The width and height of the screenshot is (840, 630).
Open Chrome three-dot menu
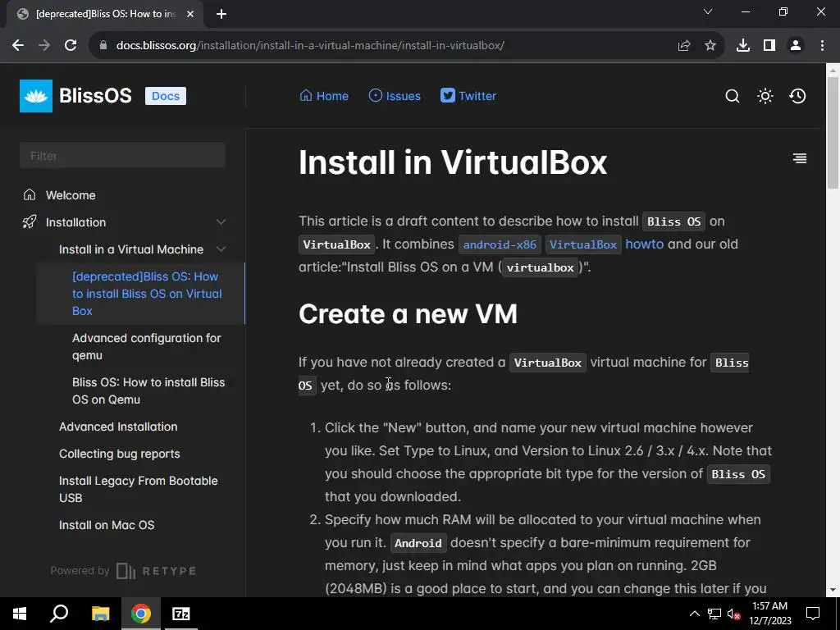[822, 46]
